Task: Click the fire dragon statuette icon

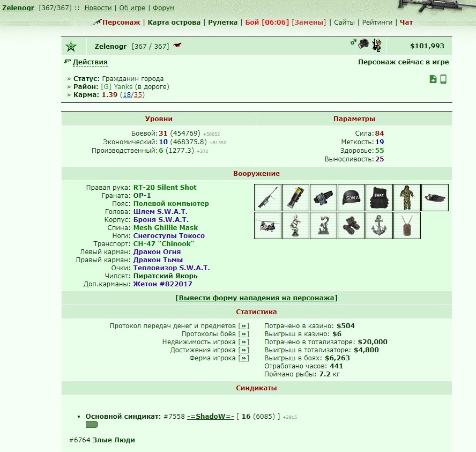Action: (296, 226)
